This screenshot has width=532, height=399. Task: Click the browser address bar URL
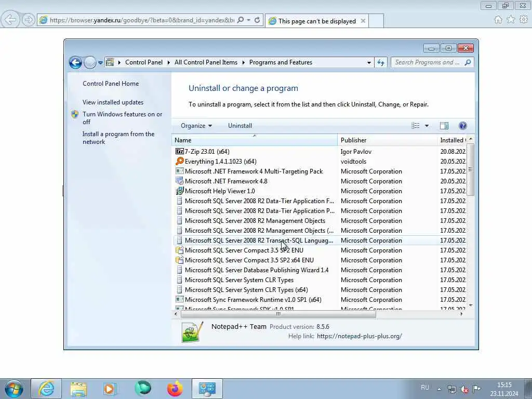click(x=142, y=20)
